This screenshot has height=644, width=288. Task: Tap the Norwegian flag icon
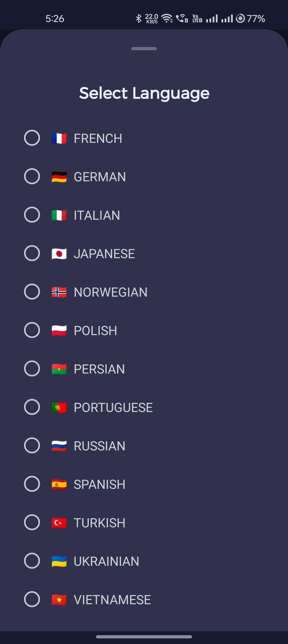coord(59,292)
